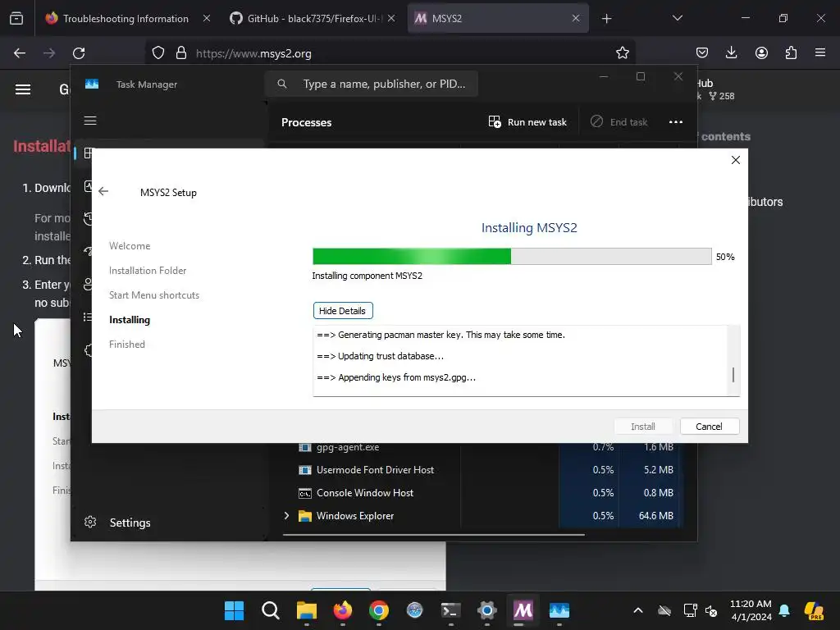Click Firefox forward arrow
This screenshot has width=840, height=630.
click(49, 53)
